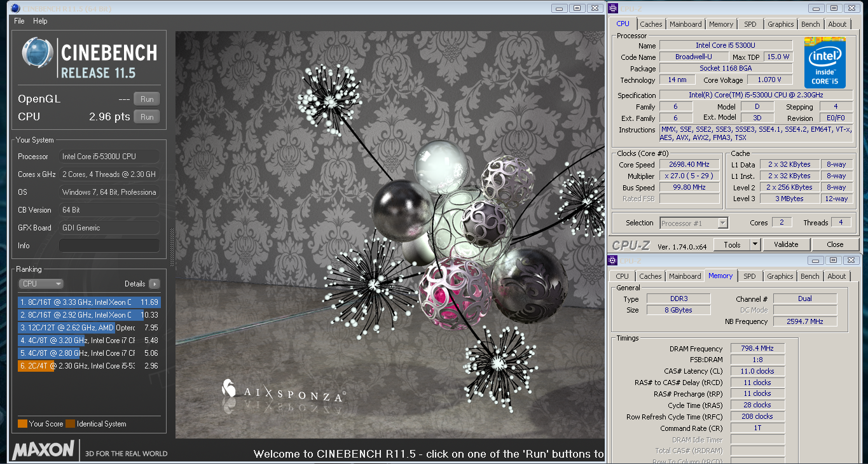Open the Memory tab in upper CPU-Z
868x464 pixels.
pos(721,24)
